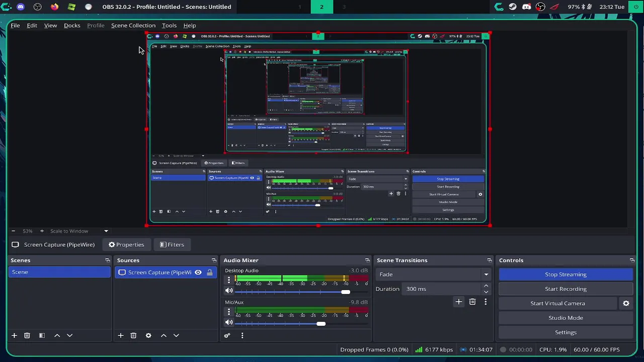Open Settings from Controls panel
Screen dimensions: 644x362
(566, 332)
